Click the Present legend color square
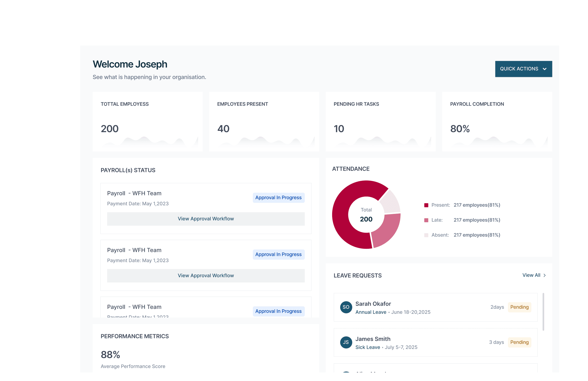Screen dimensions: 588x381 point(426,205)
